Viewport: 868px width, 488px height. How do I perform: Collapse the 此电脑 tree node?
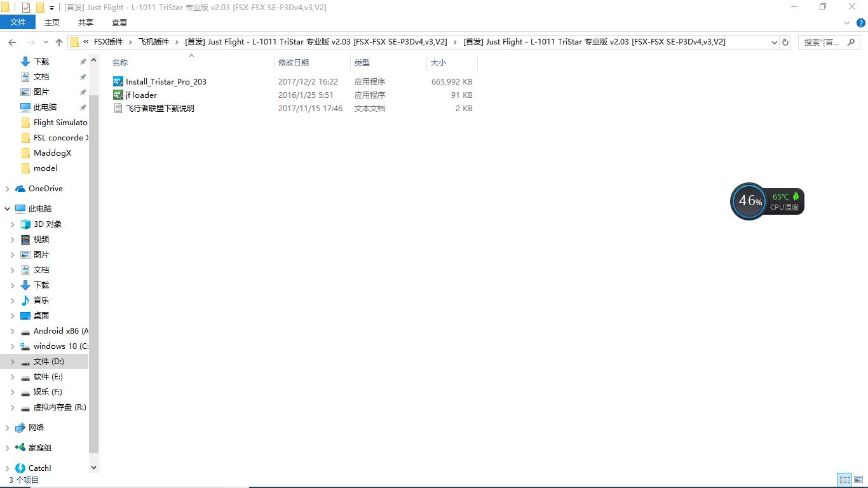[7, 209]
